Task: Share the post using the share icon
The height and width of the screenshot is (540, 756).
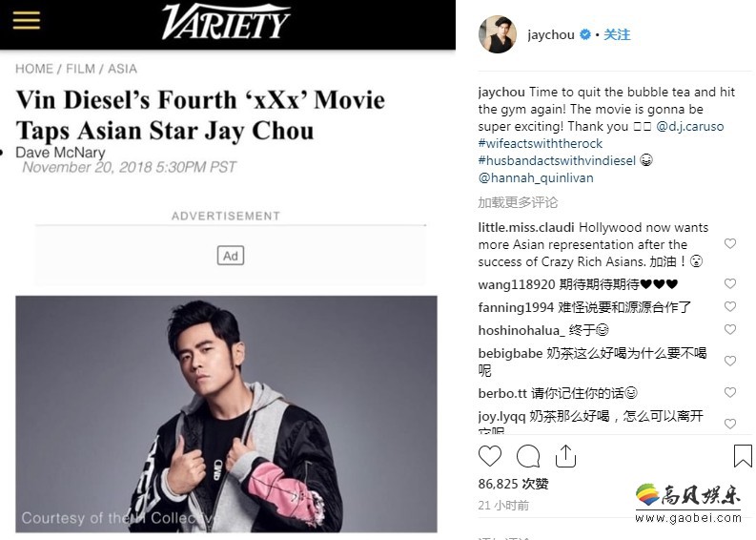Action: pos(565,456)
